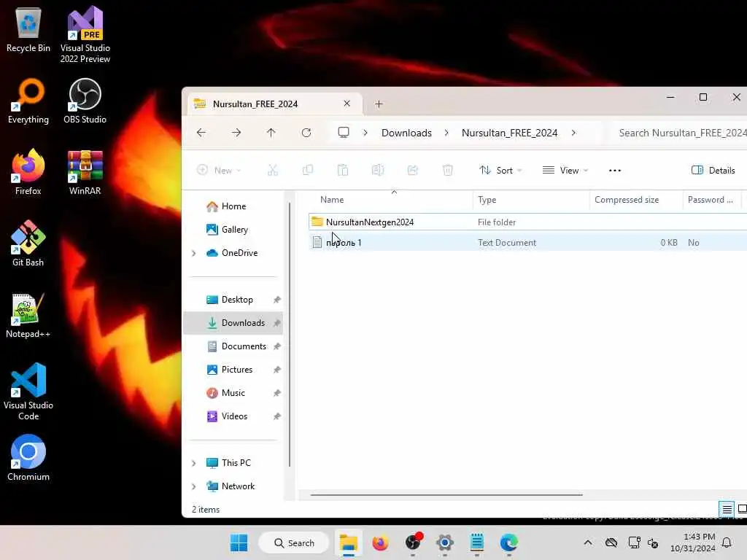Expand This PC tree node
Screen dimensions: 747x560
(194, 463)
